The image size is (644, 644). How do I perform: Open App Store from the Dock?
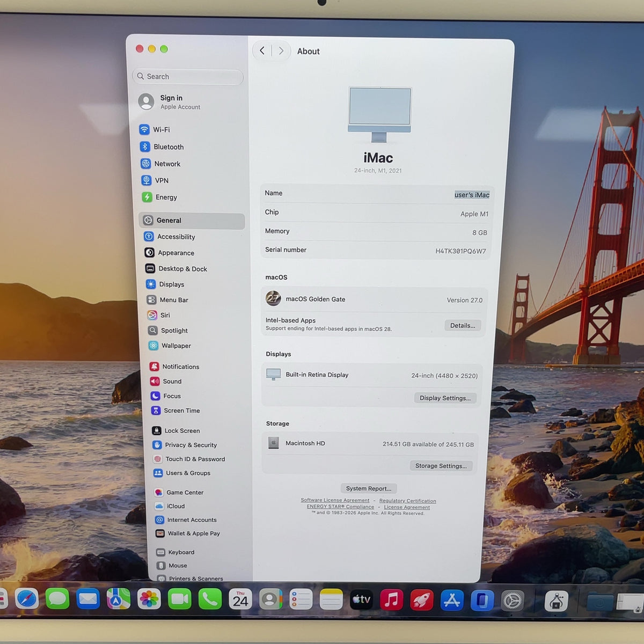452,601
